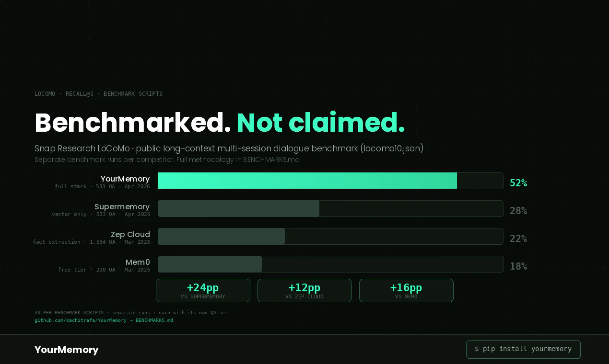Screen dimensions: 609x364
Task: Select the Zep Cloud row label
Action: [130, 234]
